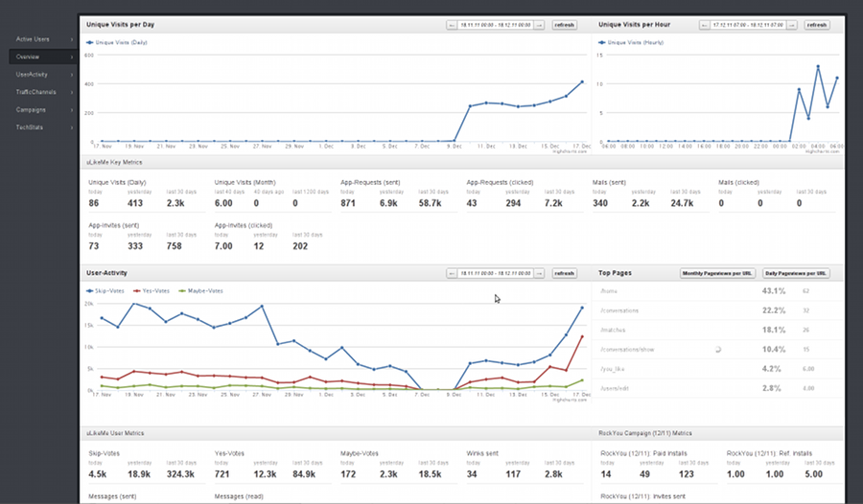The image size is (863, 504).
Task: Click the Unique Visits per Day date range field
Action: click(496, 25)
